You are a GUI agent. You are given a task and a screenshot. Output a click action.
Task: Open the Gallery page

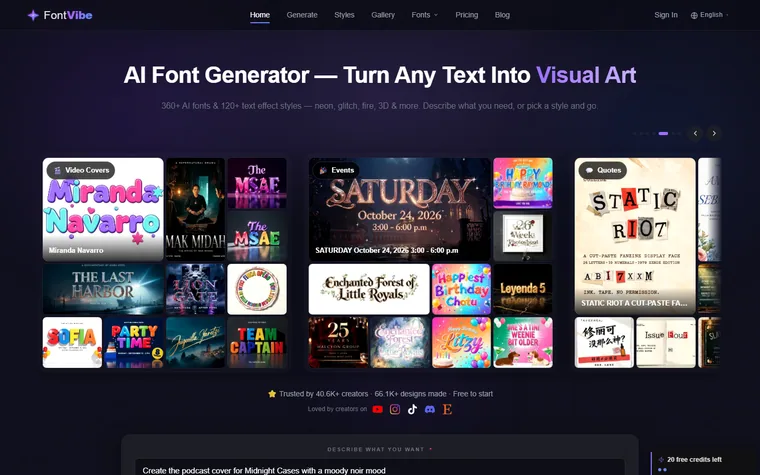click(x=383, y=15)
